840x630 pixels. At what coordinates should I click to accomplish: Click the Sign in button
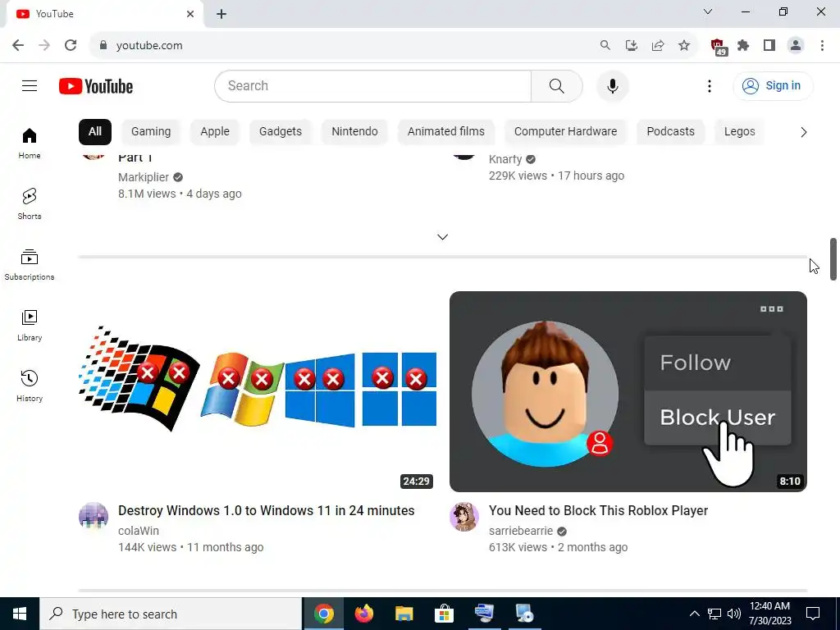coord(773,85)
